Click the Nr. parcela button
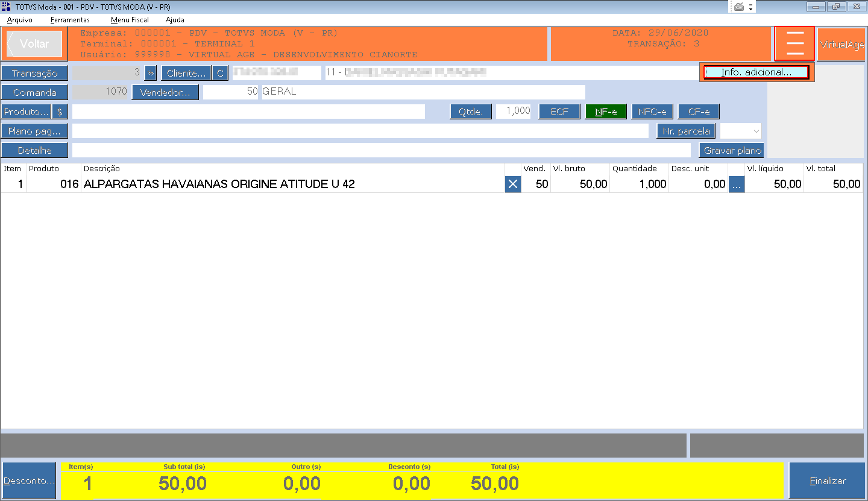The width and height of the screenshot is (868, 501). (686, 131)
